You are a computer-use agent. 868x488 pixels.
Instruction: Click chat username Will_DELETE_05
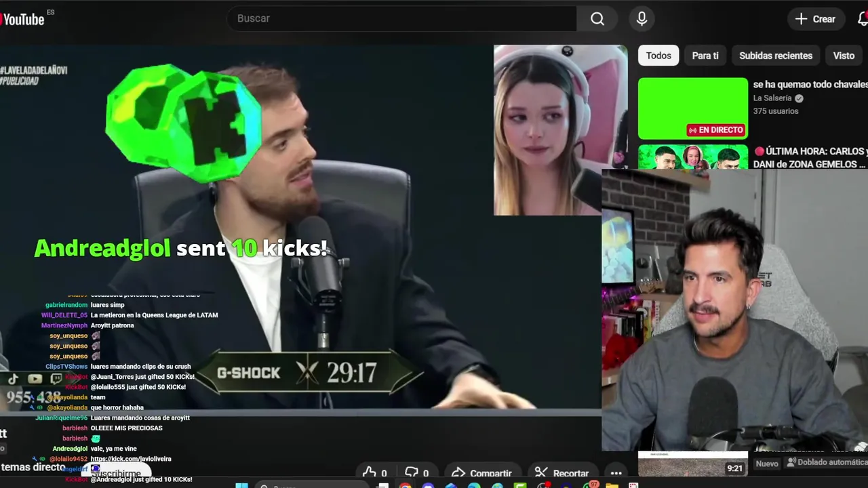64,315
